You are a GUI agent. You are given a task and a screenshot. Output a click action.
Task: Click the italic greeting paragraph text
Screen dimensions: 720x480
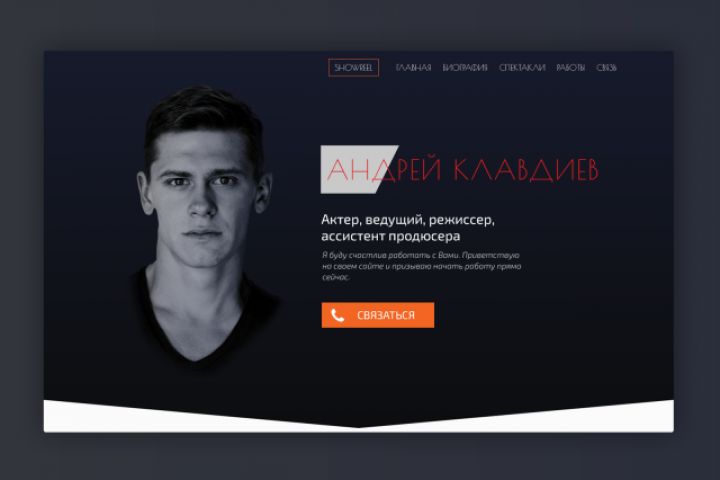click(x=421, y=266)
